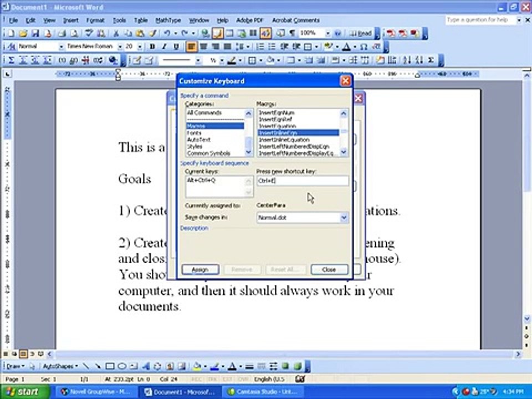Click the Numbering list icon

tap(260, 47)
